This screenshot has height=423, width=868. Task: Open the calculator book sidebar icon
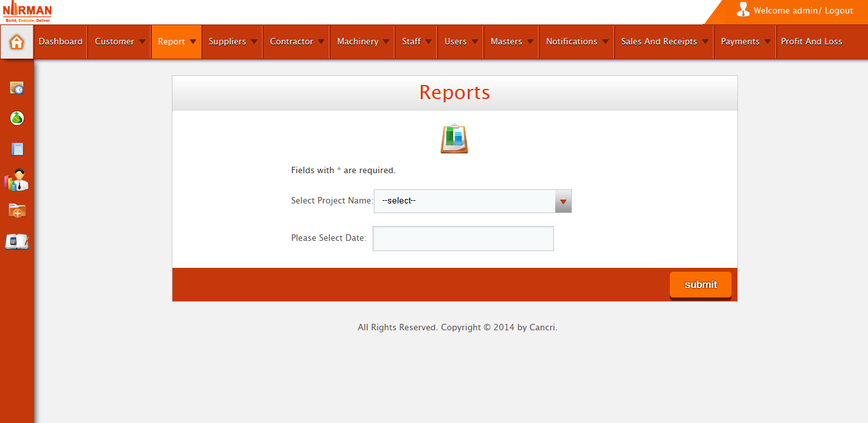[x=17, y=242]
